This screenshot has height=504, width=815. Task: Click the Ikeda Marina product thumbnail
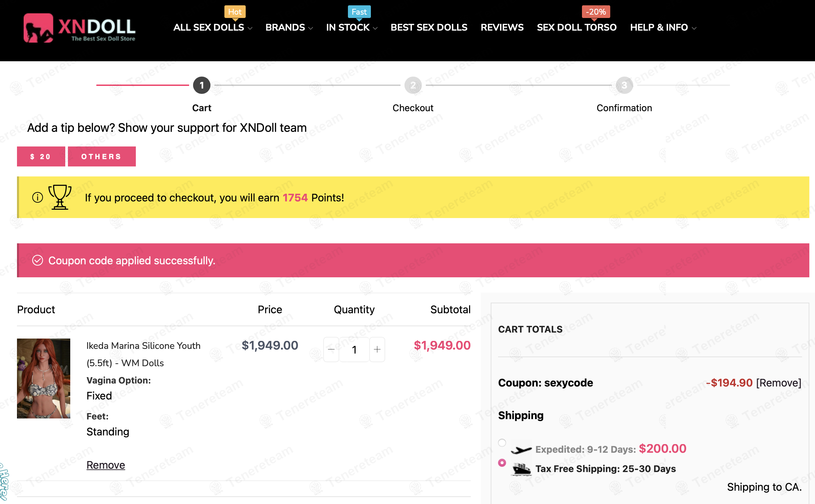tap(44, 378)
